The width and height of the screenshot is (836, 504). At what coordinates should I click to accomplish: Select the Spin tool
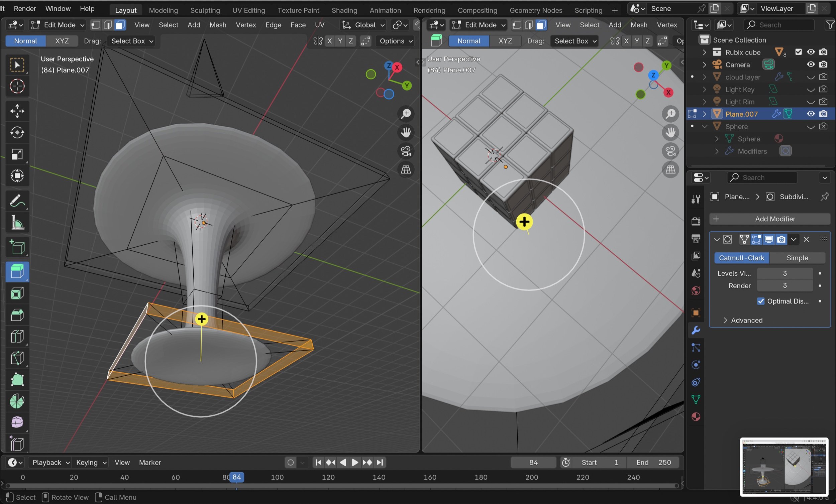click(17, 401)
